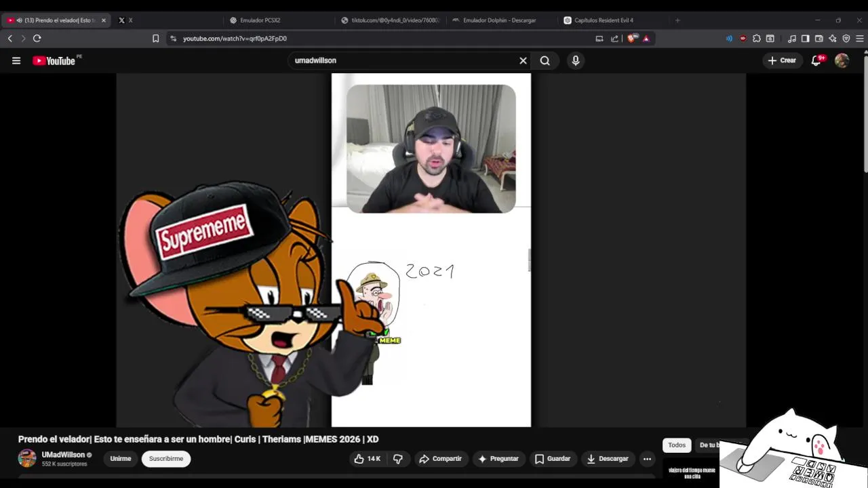Open Brave Rewards triangle icon

[x=646, y=39]
